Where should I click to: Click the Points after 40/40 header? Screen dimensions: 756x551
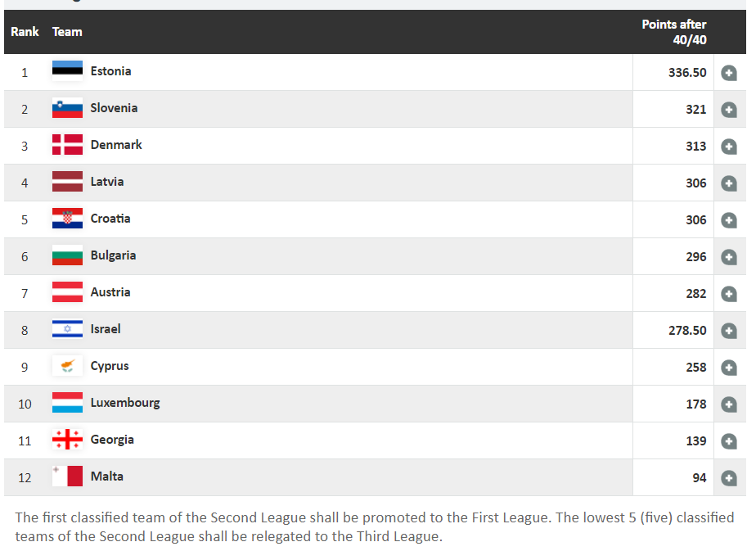click(x=673, y=32)
